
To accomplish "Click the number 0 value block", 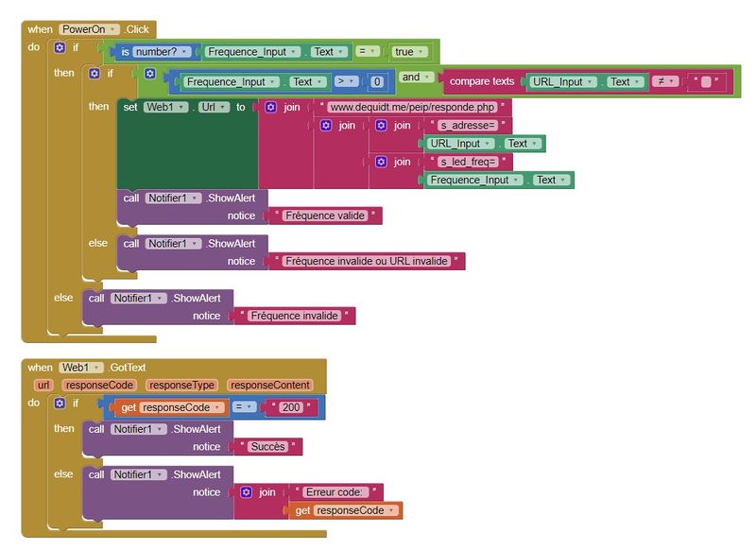I will pyautogui.click(x=377, y=82).
